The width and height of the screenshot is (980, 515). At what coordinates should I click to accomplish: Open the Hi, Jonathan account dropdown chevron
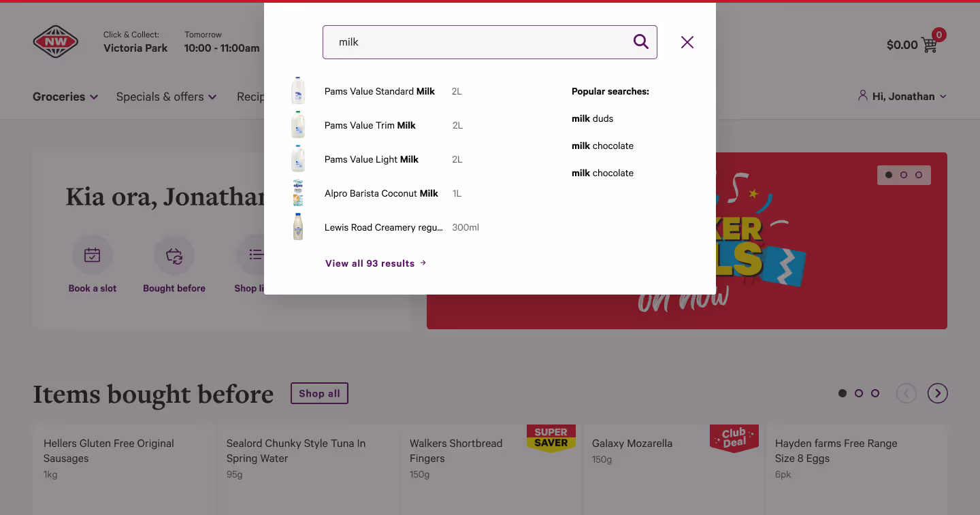[x=943, y=97]
